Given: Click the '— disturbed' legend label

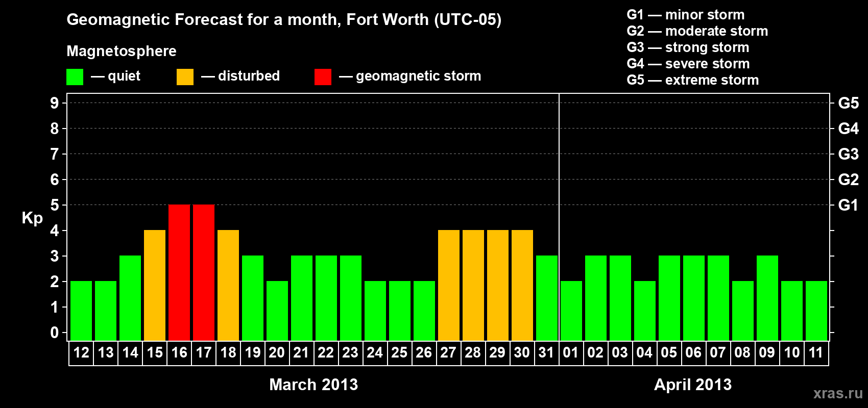Looking at the screenshot, I should pyautogui.click(x=240, y=76).
